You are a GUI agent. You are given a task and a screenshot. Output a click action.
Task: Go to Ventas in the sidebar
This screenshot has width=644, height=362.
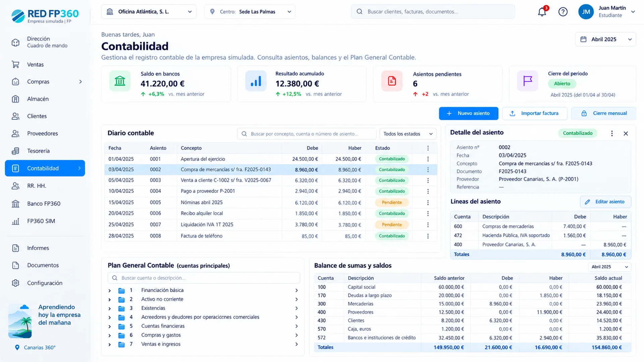[x=45, y=64]
